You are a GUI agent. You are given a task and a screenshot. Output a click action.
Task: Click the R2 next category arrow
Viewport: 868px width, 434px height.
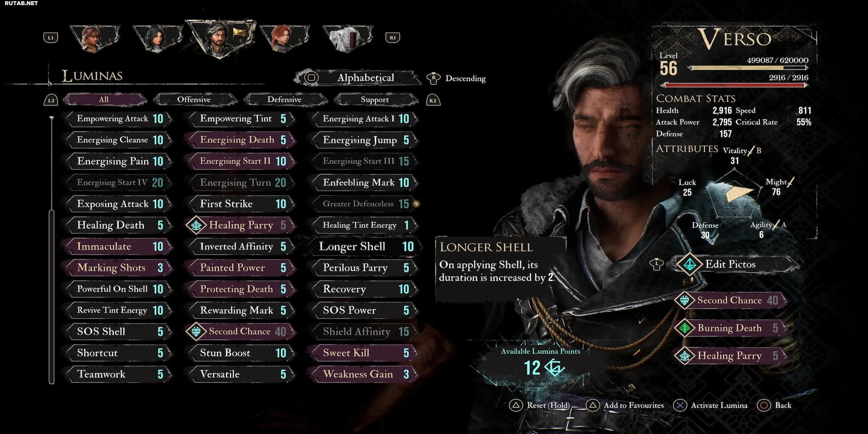tap(433, 100)
